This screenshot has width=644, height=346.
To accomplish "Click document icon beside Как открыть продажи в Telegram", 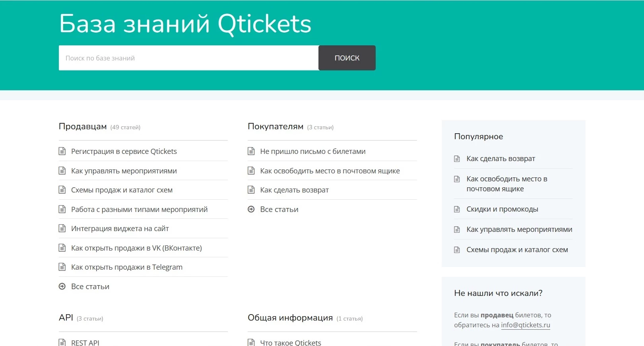I will 62,267.
